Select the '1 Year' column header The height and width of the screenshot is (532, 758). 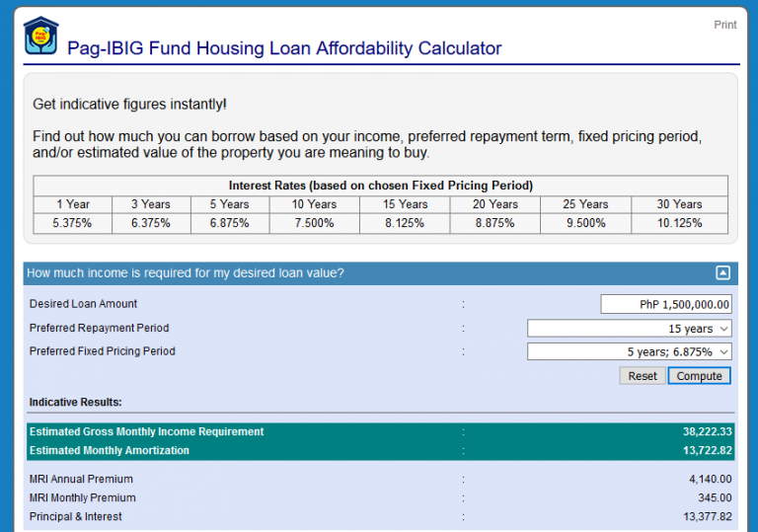click(72, 204)
